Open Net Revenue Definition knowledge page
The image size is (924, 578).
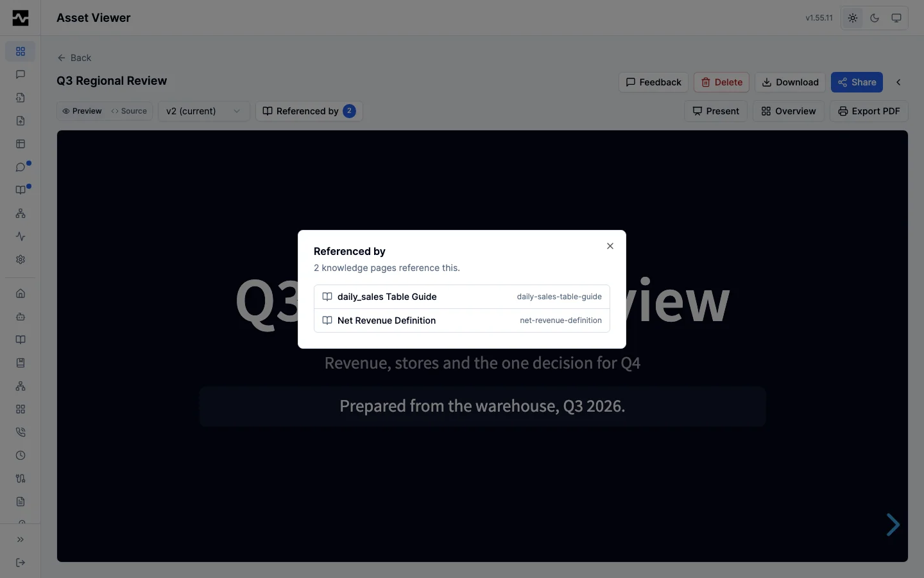coord(462,320)
